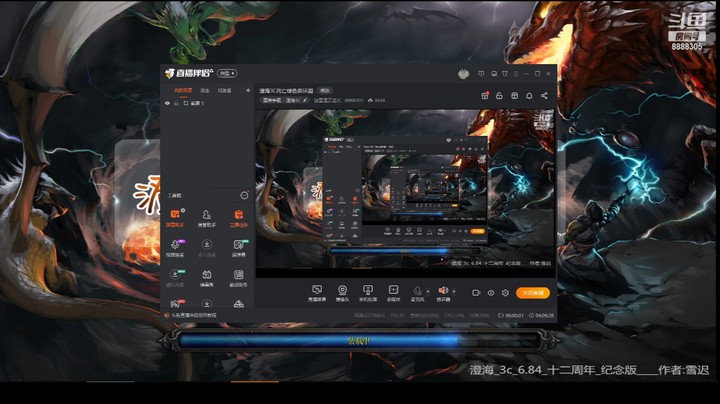Click the orange 关闭直播 stop streaming button
The image size is (720, 404).
(x=533, y=292)
